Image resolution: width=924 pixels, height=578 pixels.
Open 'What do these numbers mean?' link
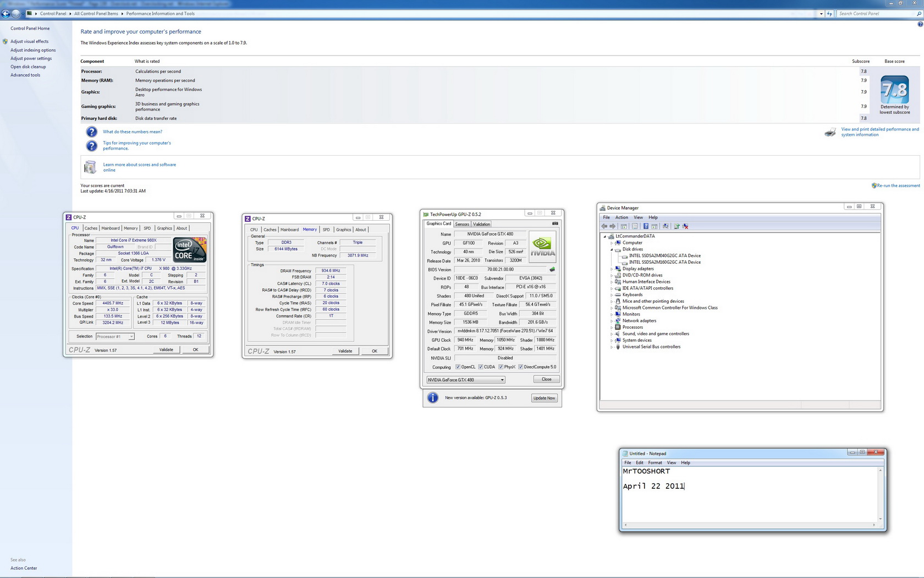tap(133, 132)
